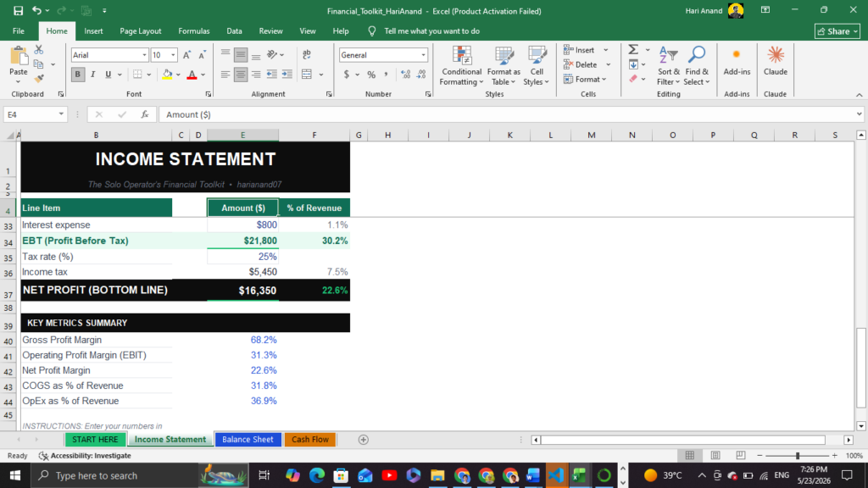Expand the Name Box dropdown

[61, 114]
